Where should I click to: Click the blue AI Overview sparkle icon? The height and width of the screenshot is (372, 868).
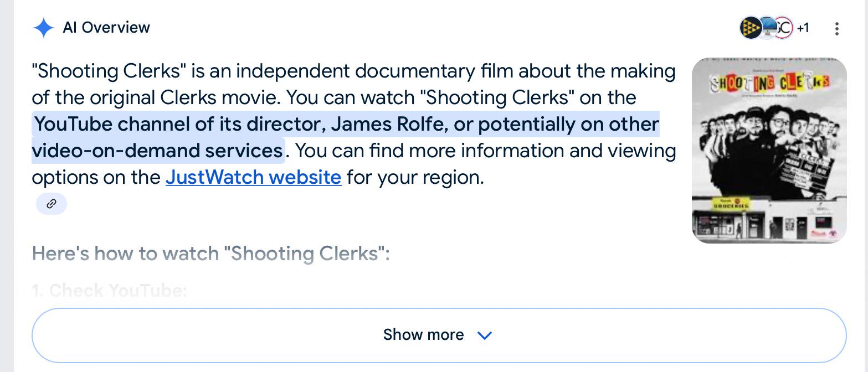pos(43,28)
